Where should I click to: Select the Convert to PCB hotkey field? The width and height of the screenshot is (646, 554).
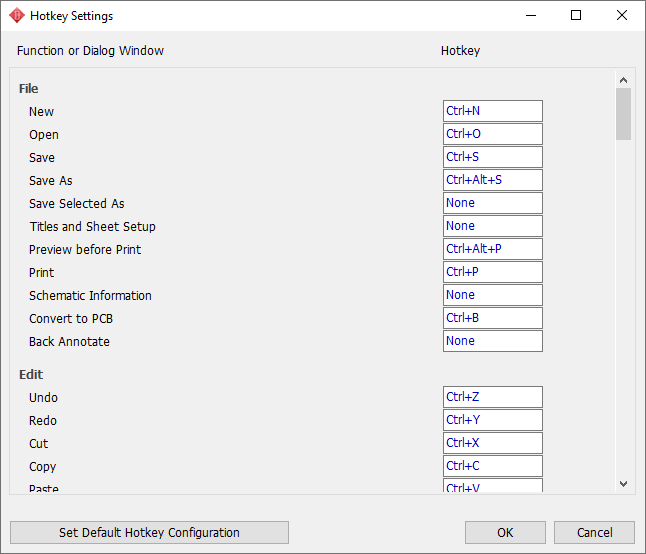pos(493,318)
